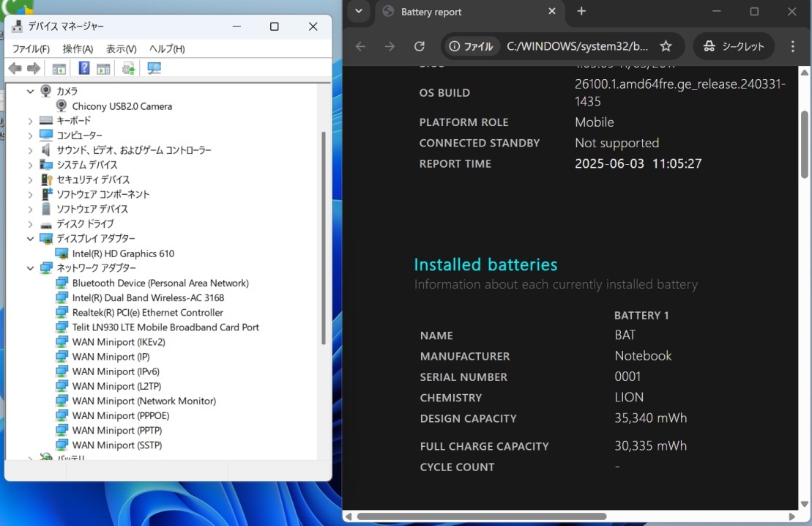Expand the ディスク ドライブ category
Image resolution: width=812 pixels, height=526 pixels.
click(30, 224)
